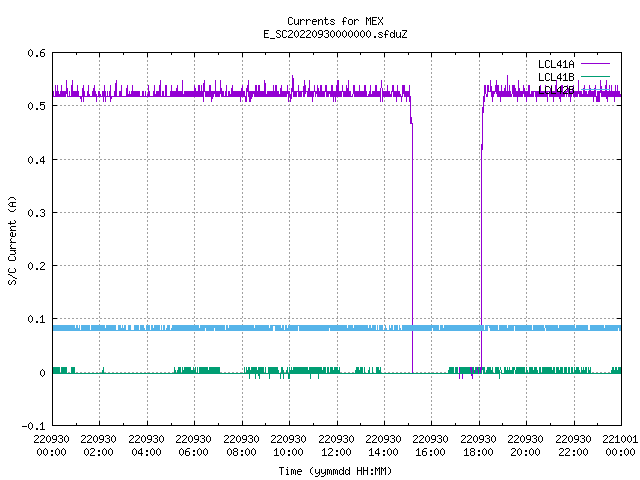This screenshot has height=480, width=640.
Task: Click the 220930 06:00 x-axis tick label
Action: 193,446
